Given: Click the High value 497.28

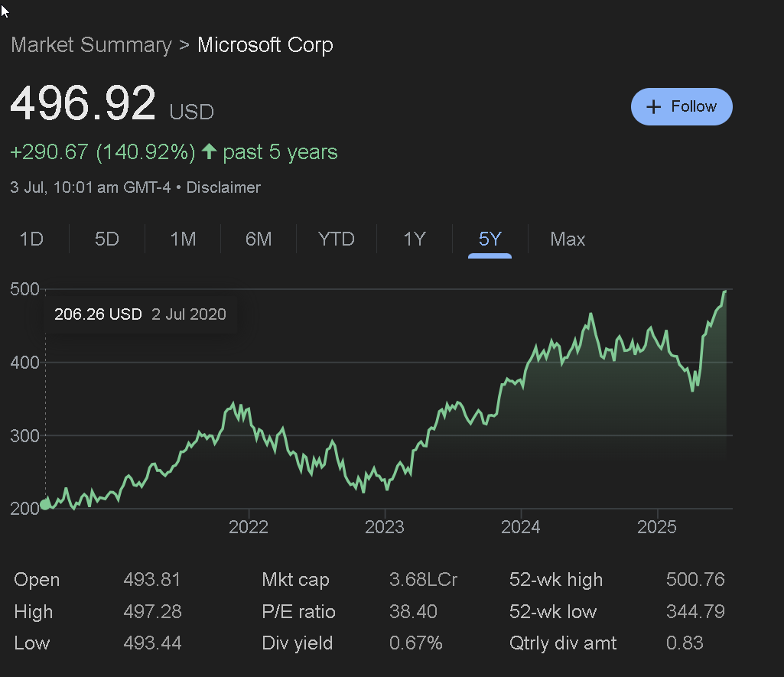Looking at the screenshot, I should tap(152, 611).
